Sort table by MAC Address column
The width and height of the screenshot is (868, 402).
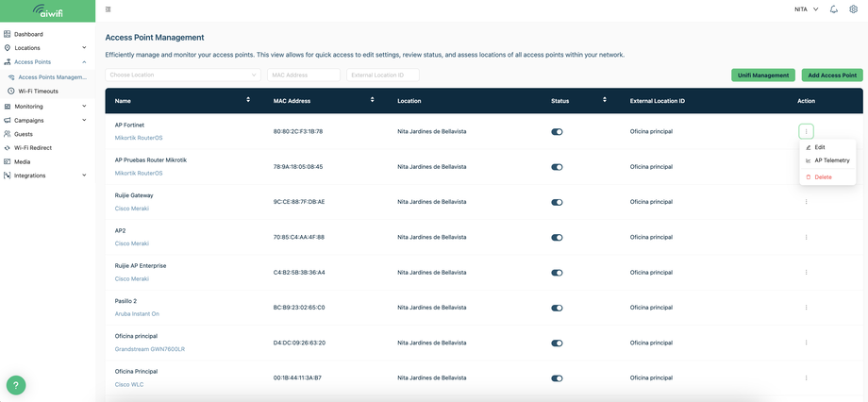(x=373, y=100)
